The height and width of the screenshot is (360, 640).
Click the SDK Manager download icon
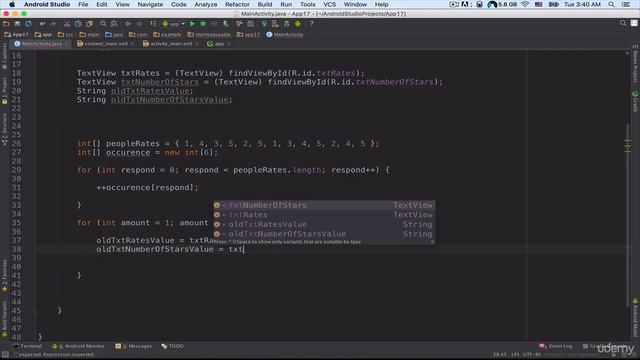coord(287,24)
